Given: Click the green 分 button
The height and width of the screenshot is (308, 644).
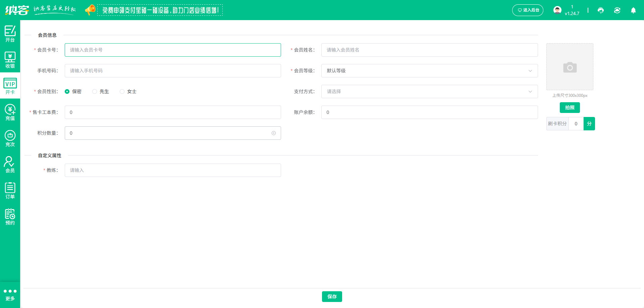Looking at the screenshot, I should point(589,124).
